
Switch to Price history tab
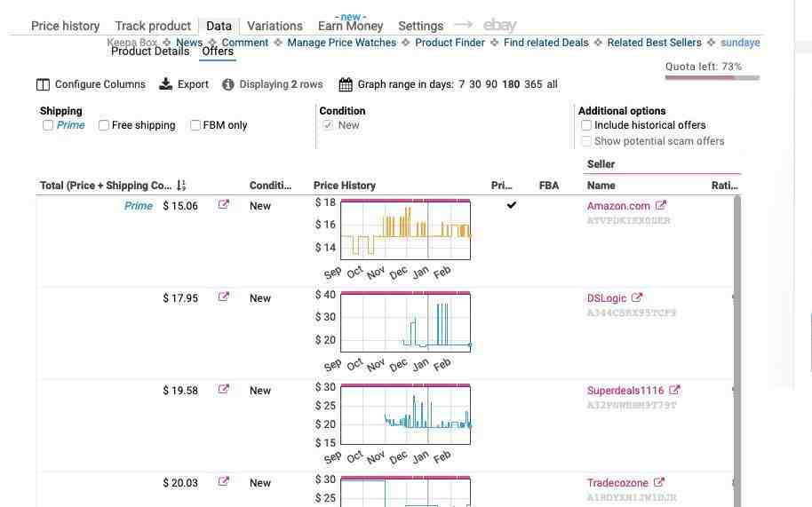tap(65, 26)
